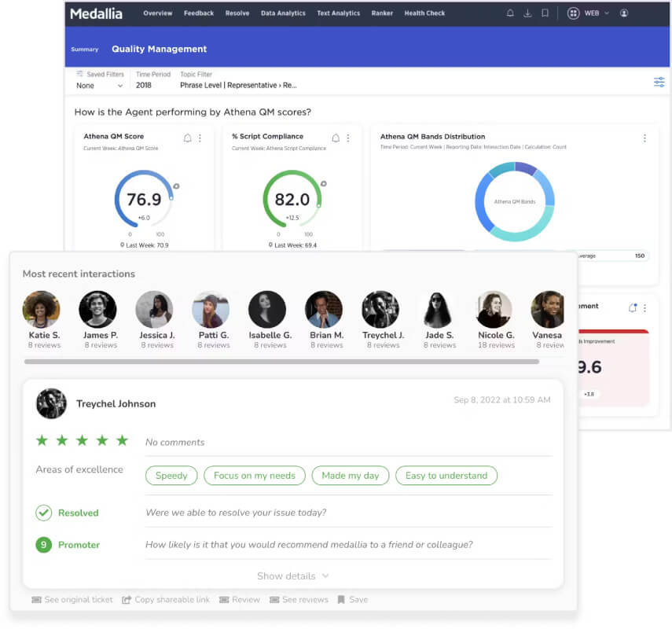Open the Resolve menu

point(237,13)
